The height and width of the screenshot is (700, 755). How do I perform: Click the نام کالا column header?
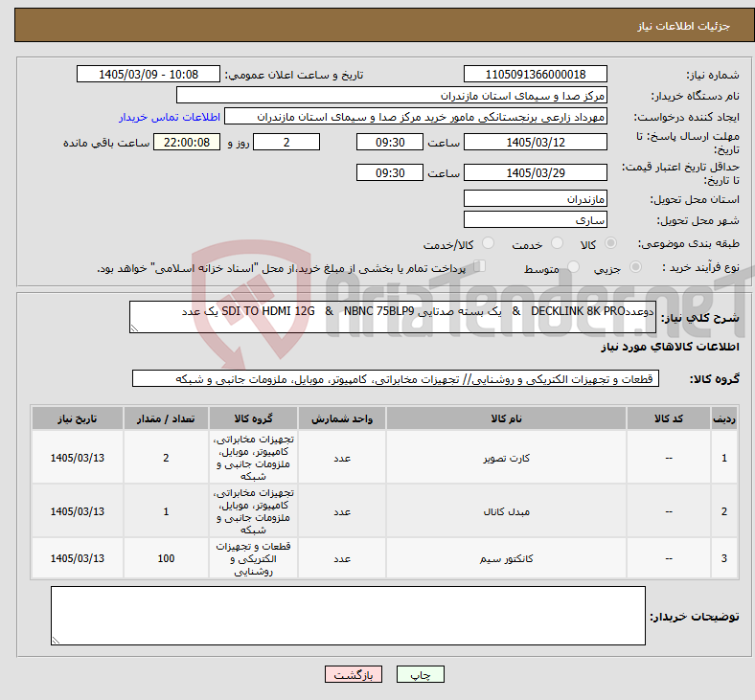pyautogui.click(x=506, y=418)
